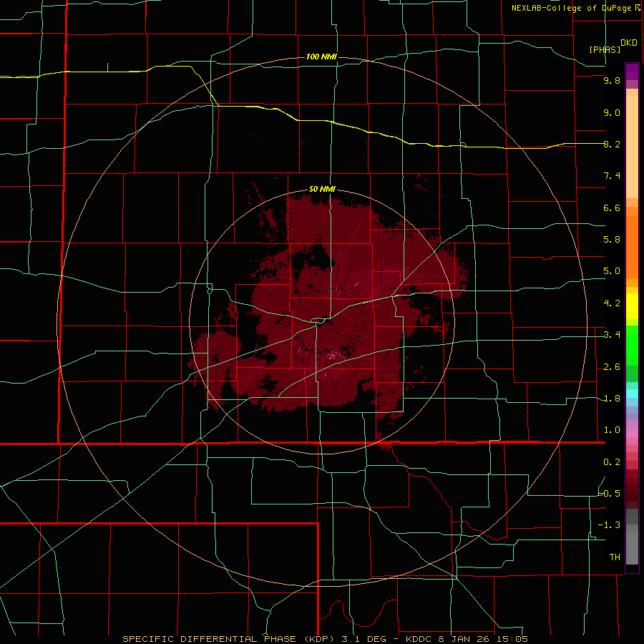Click the 100 NMI range ring label

tap(321, 57)
